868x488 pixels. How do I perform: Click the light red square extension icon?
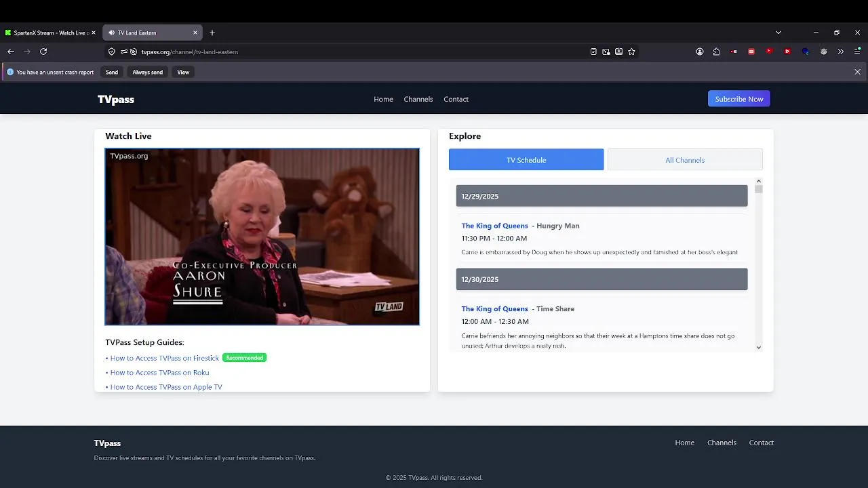coord(751,52)
